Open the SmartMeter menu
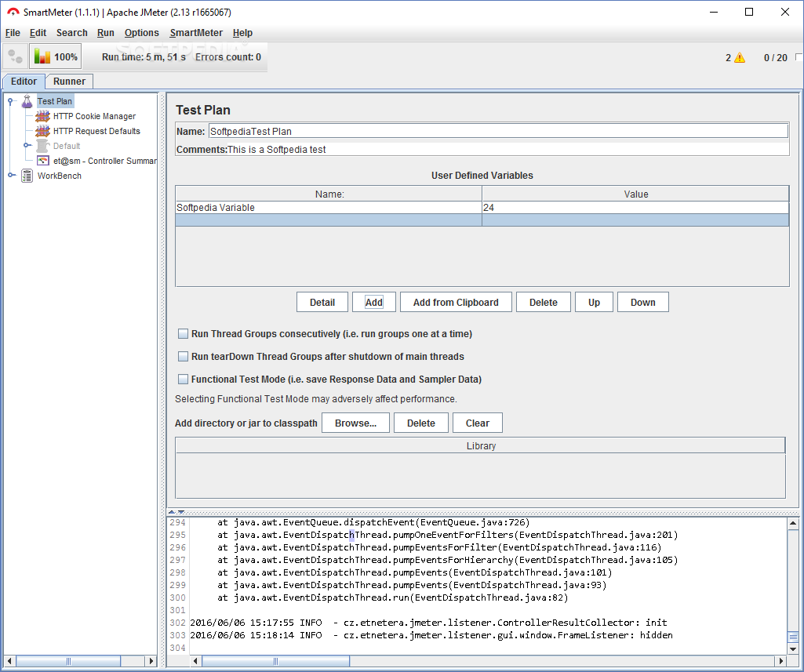The width and height of the screenshot is (804, 672). tap(196, 33)
